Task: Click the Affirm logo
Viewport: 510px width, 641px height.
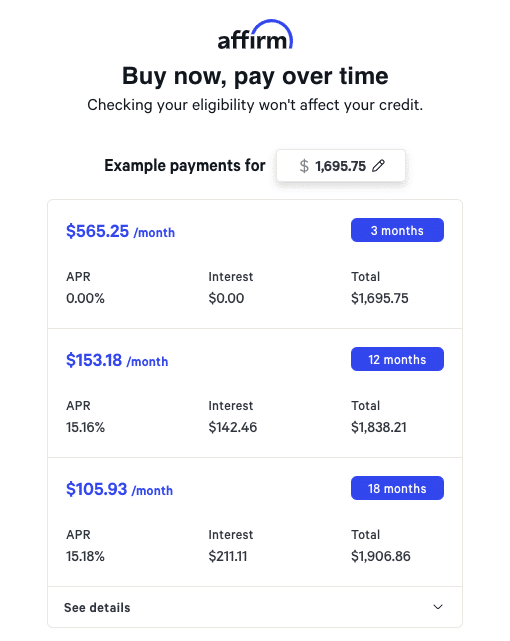Action: (255, 35)
